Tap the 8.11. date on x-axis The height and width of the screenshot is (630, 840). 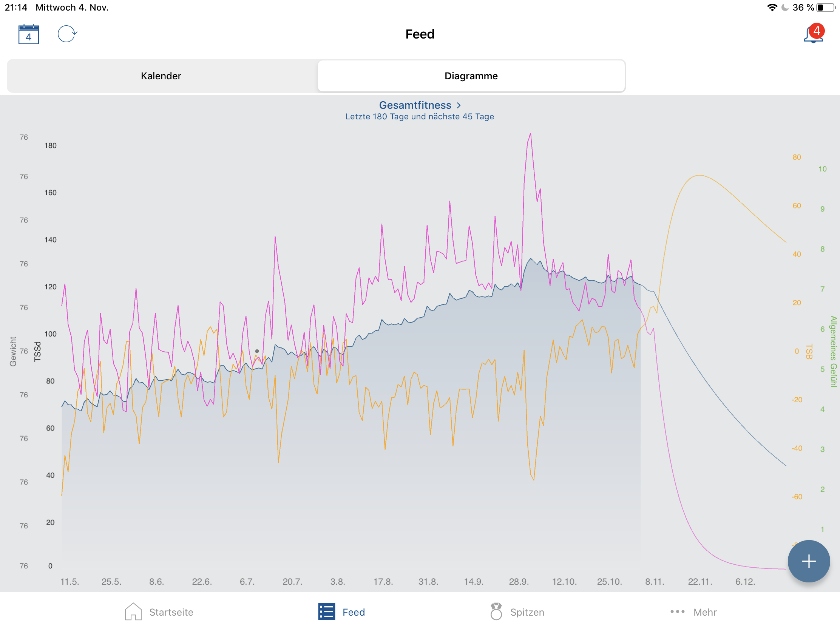pyautogui.click(x=655, y=581)
